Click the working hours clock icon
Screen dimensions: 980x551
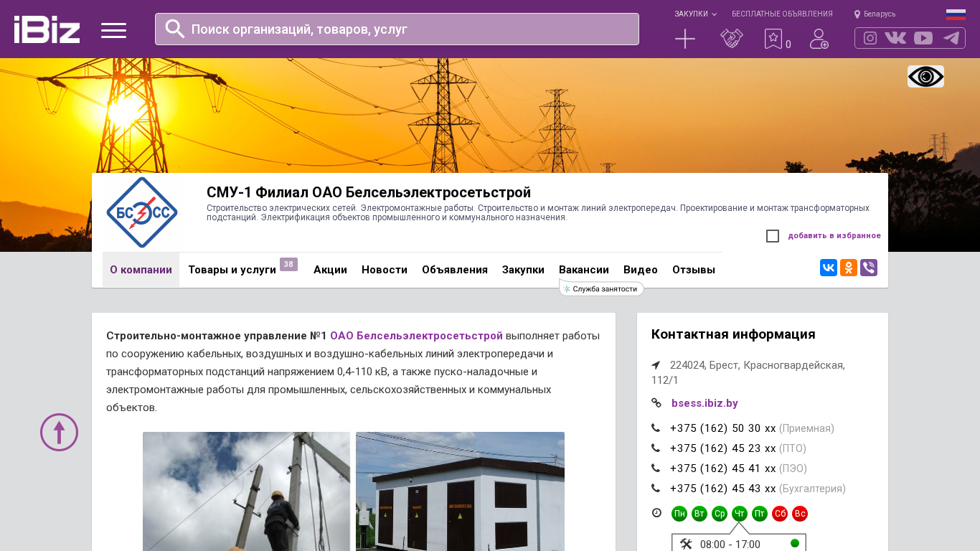(x=656, y=513)
